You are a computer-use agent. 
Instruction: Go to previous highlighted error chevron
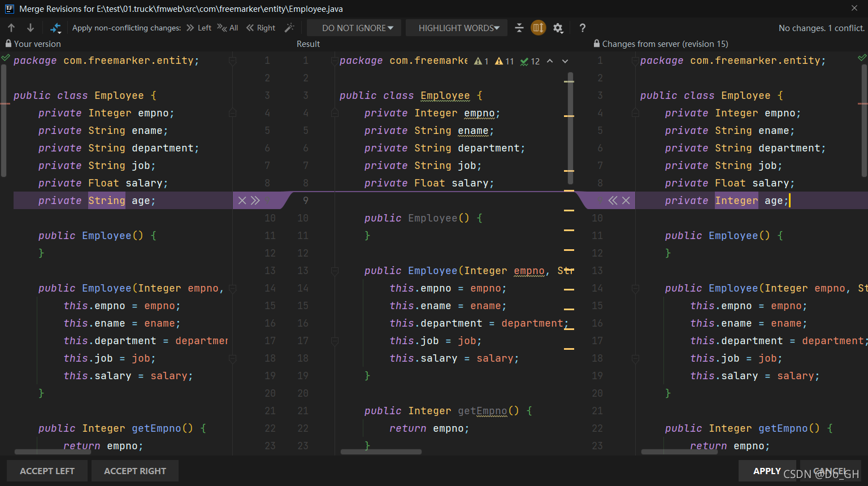point(550,61)
